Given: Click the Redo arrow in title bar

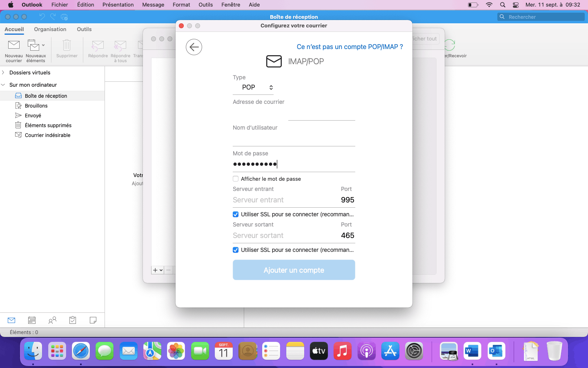Looking at the screenshot, I should coord(53,17).
